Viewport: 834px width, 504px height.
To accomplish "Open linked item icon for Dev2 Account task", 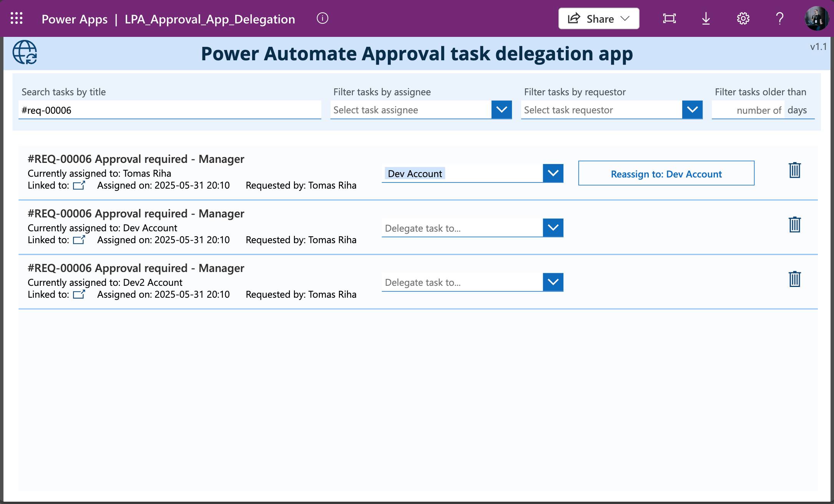I will [x=79, y=295].
